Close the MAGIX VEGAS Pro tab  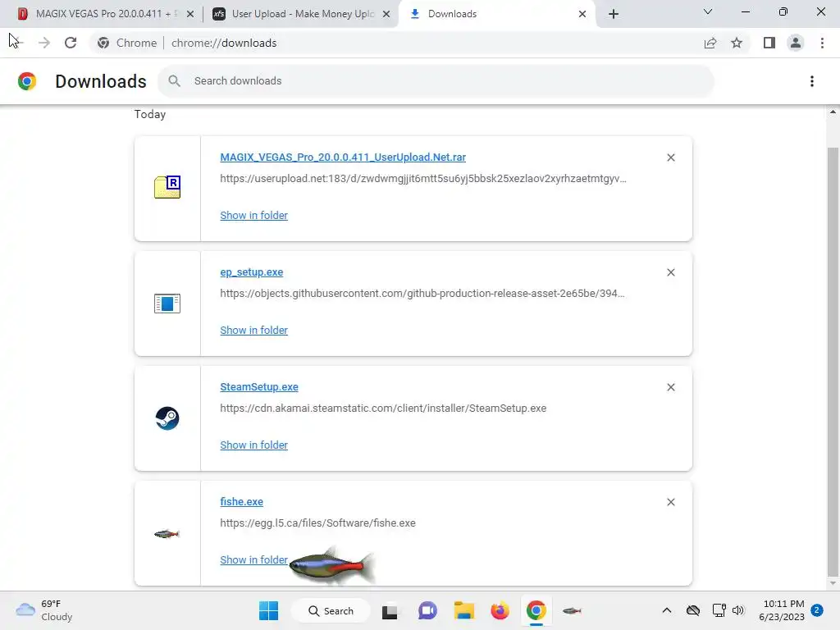pos(190,15)
